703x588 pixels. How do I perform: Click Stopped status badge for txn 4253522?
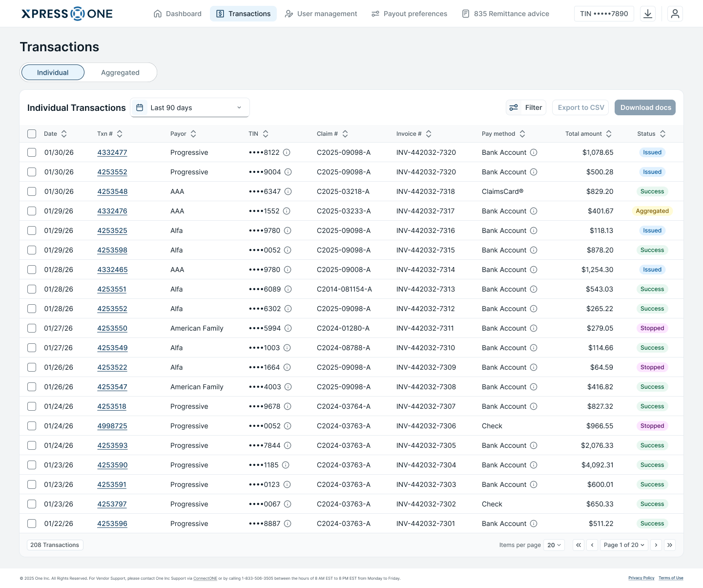(652, 367)
